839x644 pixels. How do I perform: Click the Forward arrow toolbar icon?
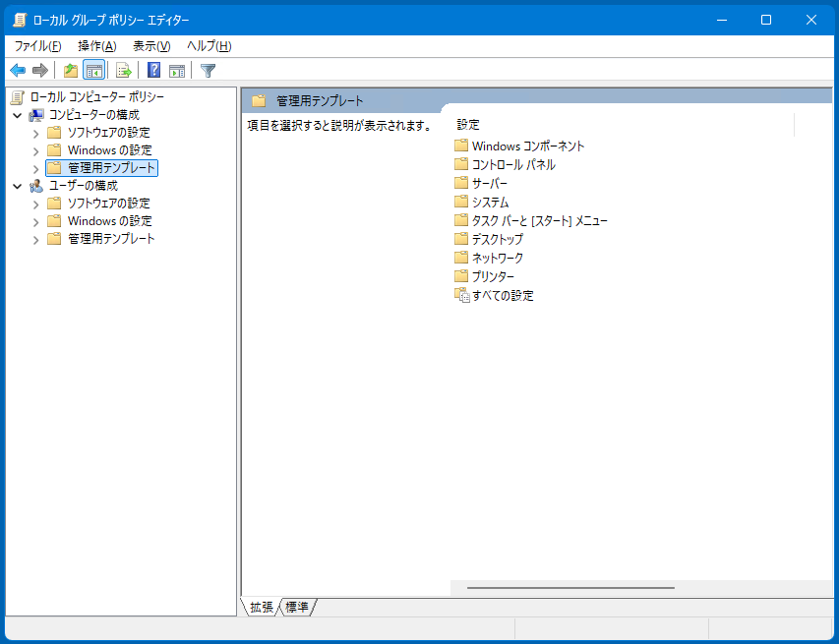[x=40, y=70]
